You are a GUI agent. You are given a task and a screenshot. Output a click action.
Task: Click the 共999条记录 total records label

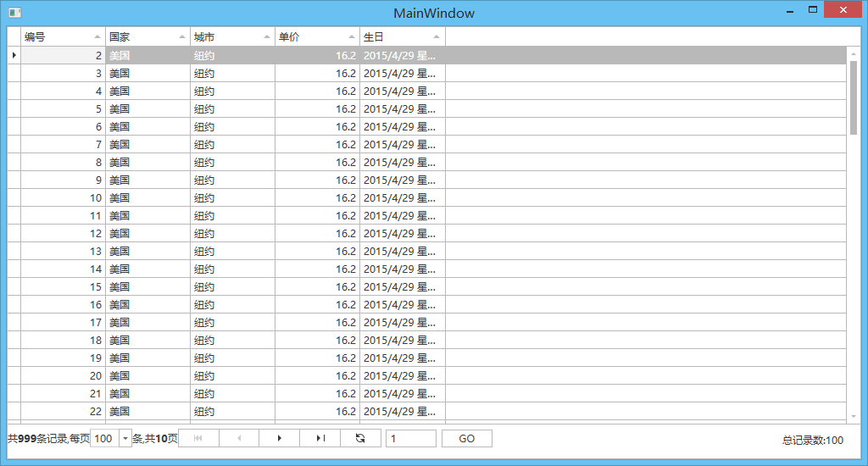click(37, 438)
